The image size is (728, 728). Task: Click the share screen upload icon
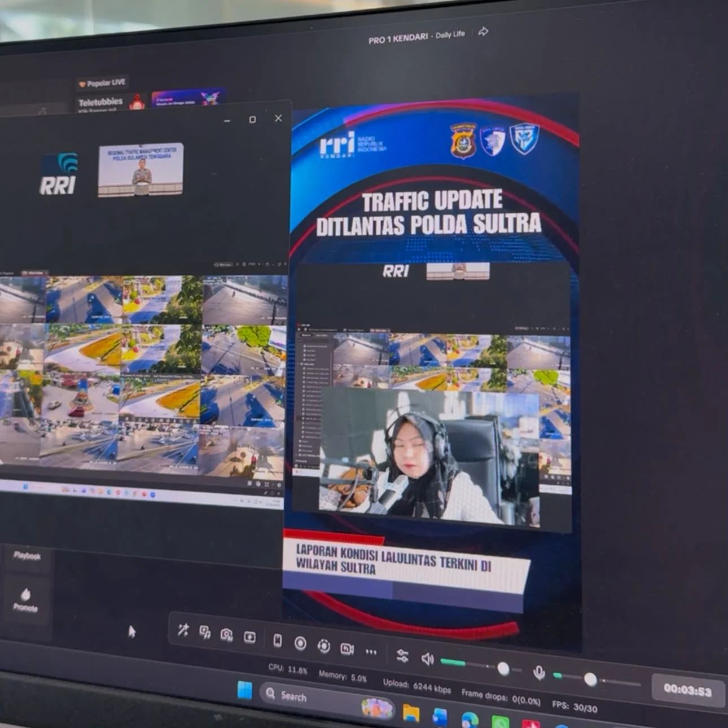pos(249,637)
